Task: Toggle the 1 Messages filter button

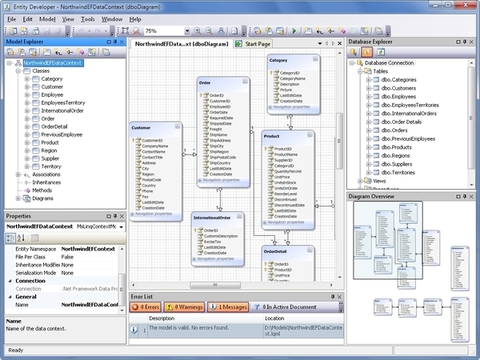Action: pyautogui.click(x=228, y=307)
